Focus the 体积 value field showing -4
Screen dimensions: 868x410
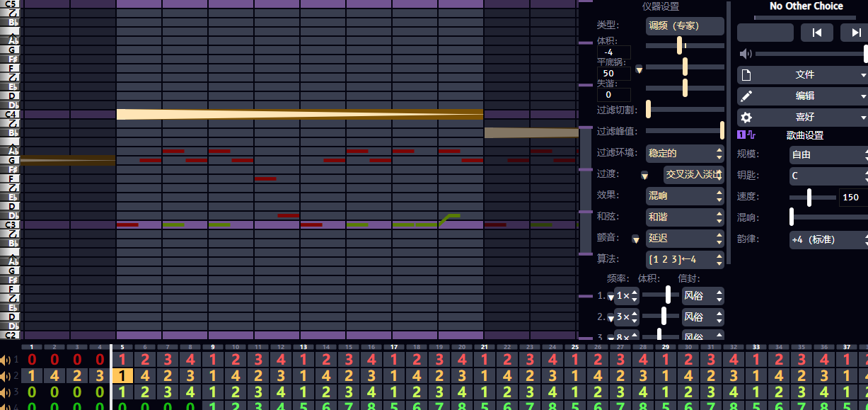tap(614, 52)
